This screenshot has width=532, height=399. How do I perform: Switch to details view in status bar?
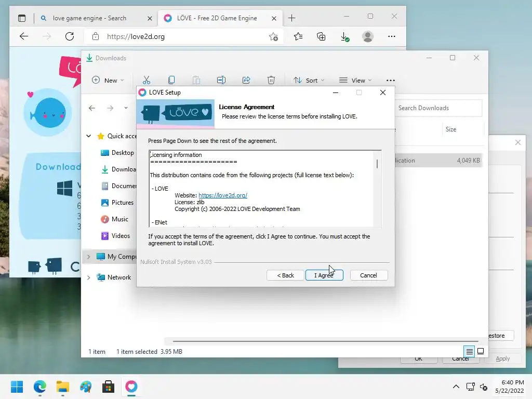point(469,352)
